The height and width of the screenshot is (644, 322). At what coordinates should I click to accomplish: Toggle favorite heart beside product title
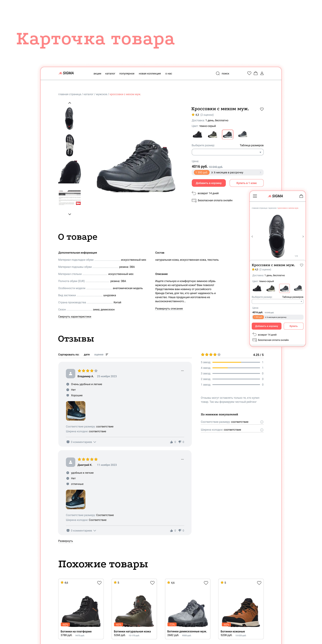click(262, 109)
